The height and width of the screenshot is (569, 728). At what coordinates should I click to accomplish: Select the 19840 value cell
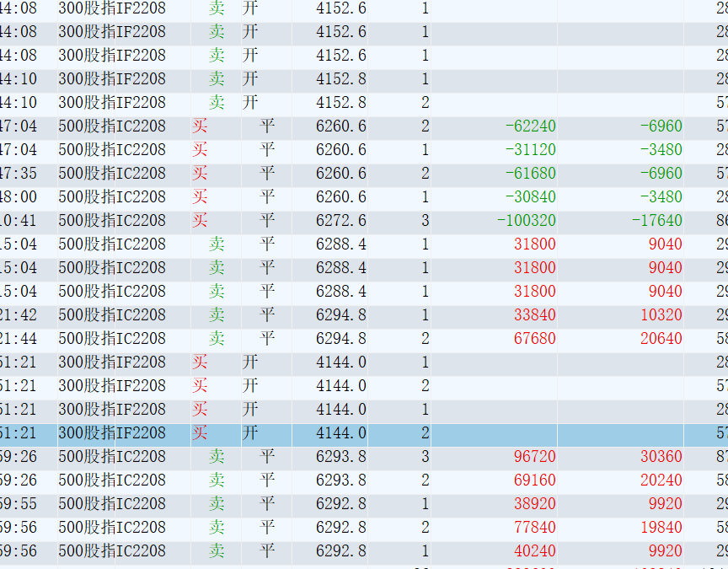(x=661, y=528)
